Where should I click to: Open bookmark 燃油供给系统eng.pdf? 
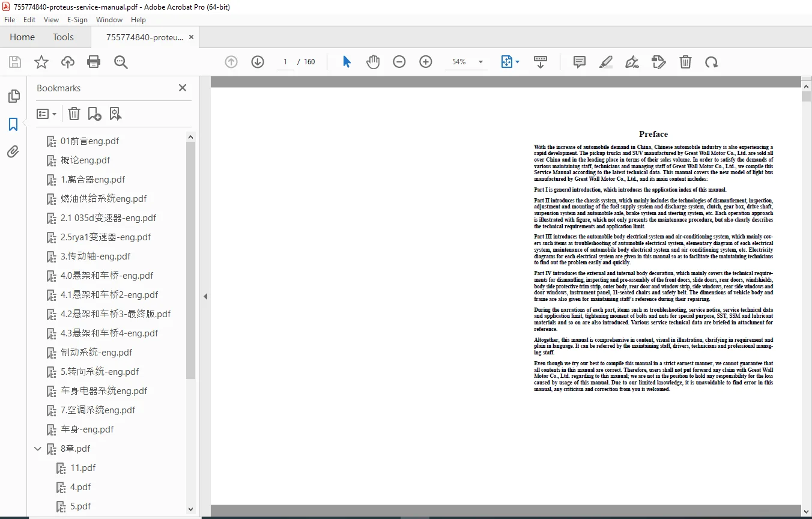pyautogui.click(x=103, y=199)
